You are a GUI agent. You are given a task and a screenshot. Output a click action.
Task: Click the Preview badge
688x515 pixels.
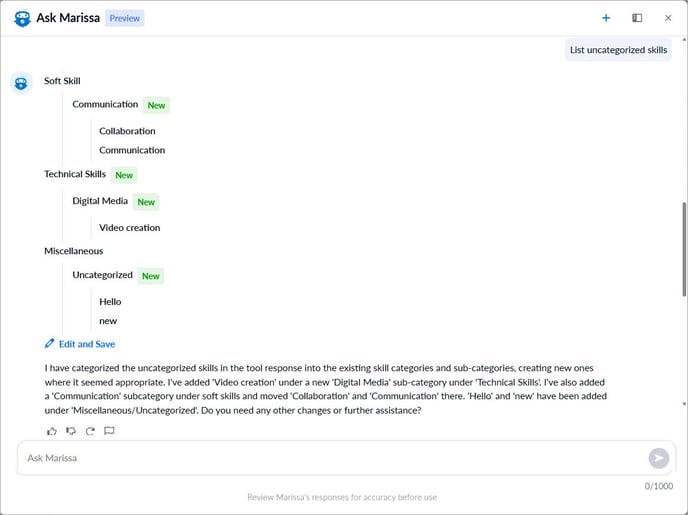click(x=125, y=18)
